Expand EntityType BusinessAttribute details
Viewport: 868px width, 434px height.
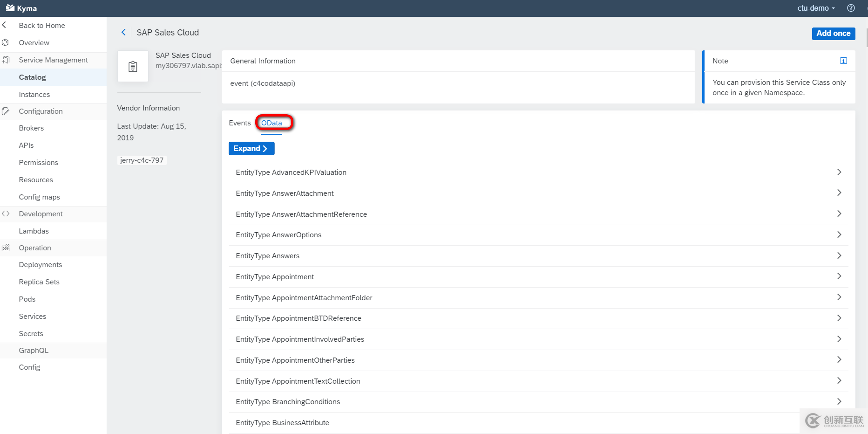(840, 422)
